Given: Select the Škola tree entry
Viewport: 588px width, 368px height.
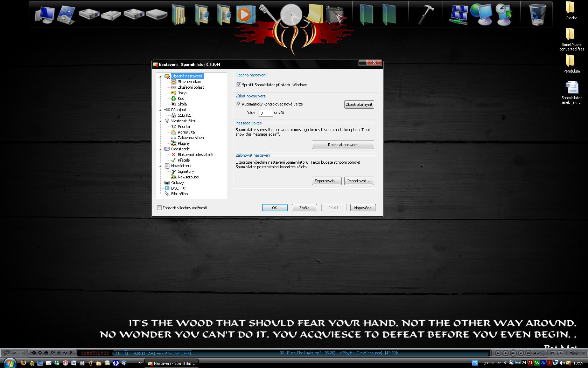Looking at the screenshot, I should pos(182,104).
